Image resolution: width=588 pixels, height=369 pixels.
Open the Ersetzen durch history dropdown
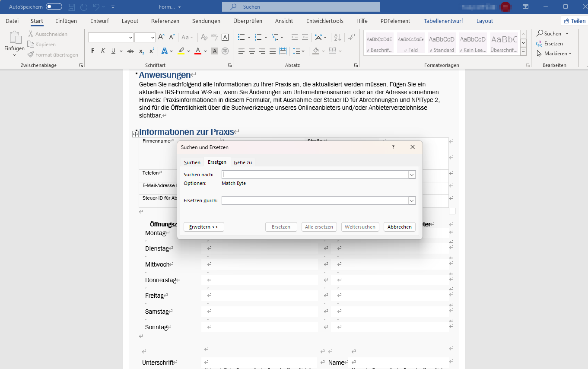click(x=412, y=200)
